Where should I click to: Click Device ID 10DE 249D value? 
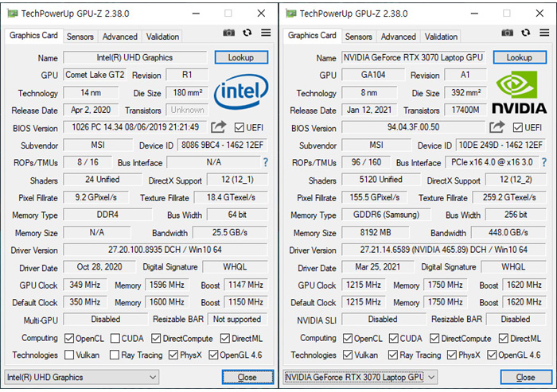[501, 145]
